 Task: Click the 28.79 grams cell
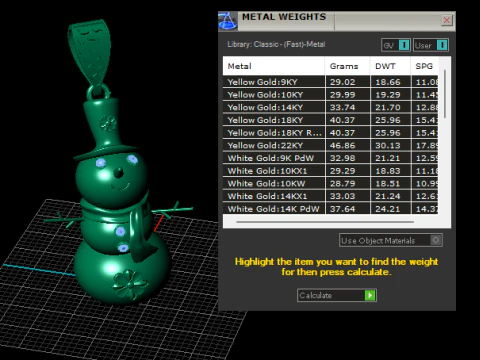tap(348, 183)
